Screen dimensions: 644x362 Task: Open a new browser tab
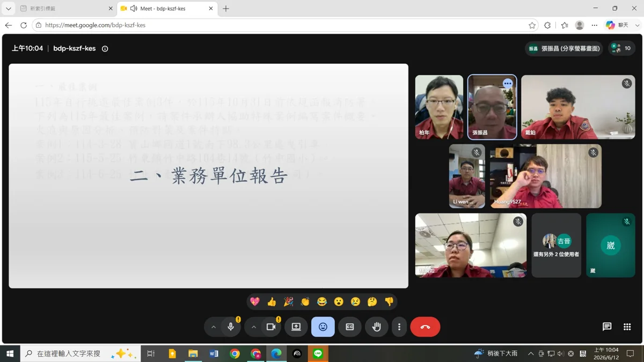point(226,9)
